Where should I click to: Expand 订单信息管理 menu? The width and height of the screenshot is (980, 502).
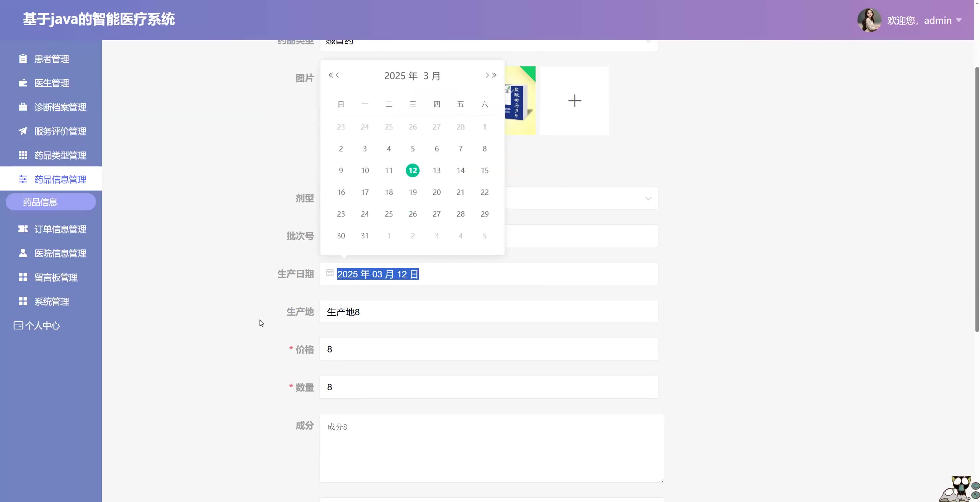point(60,229)
